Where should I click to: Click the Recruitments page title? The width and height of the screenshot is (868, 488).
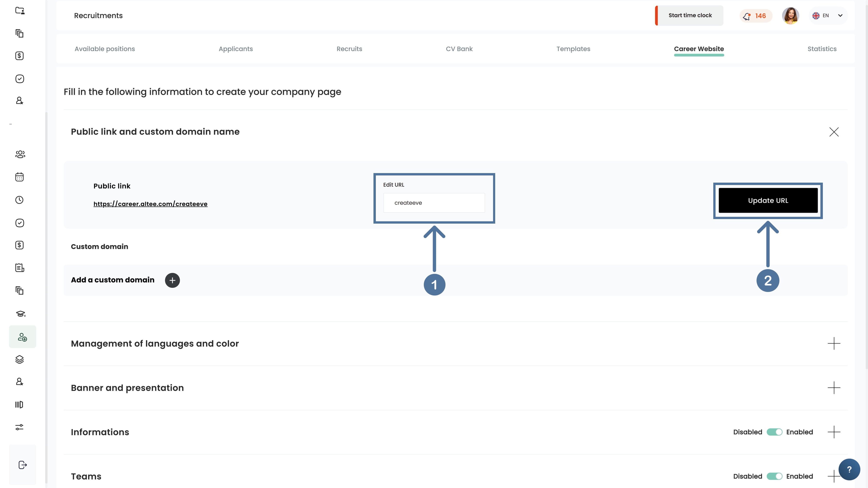(x=98, y=15)
